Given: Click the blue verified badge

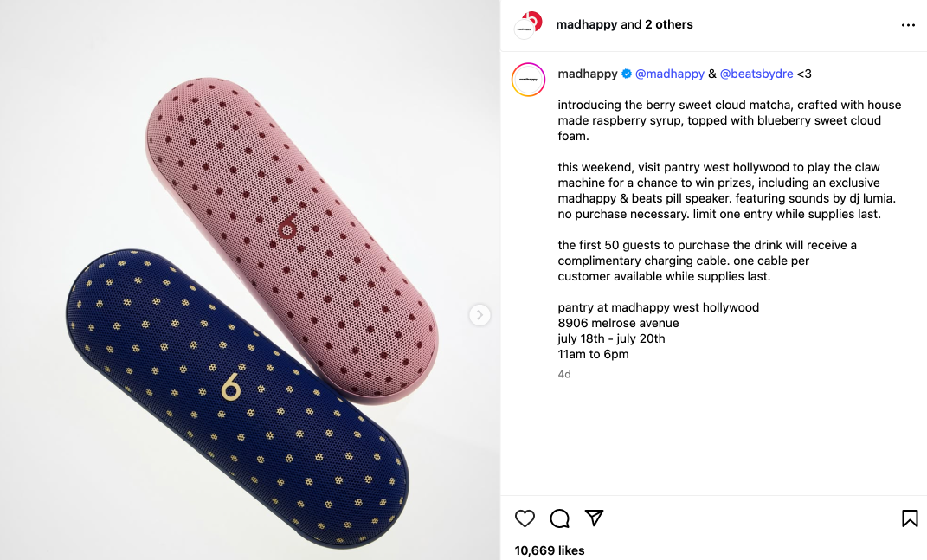Looking at the screenshot, I should coord(626,74).
